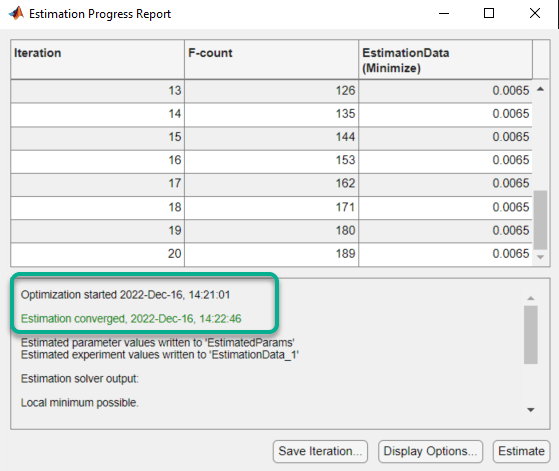Click the table's vertical scrollbar thumb
The width and height of the screenshot is (559, 471).
[540, 220]
